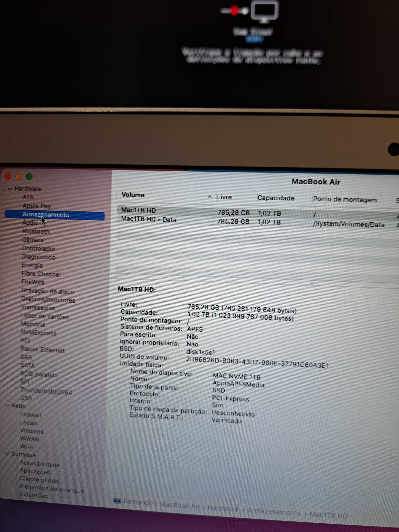Open Memória hardware entry
Screen dimensions: 399x532
coord(33,324)
